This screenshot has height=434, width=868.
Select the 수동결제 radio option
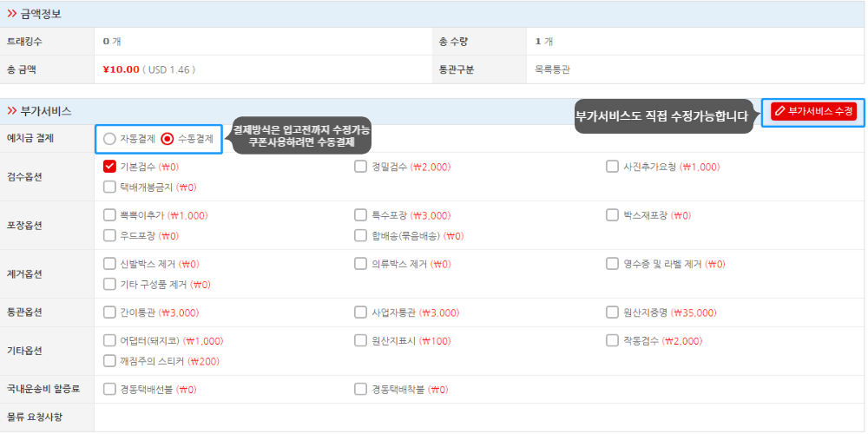tap(168, 139)
